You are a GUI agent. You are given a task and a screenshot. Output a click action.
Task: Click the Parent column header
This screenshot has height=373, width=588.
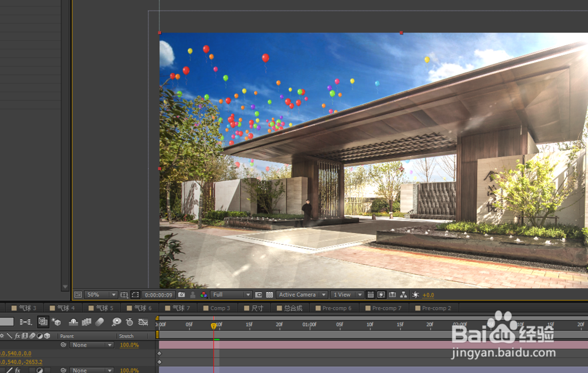tap(67, 336)
